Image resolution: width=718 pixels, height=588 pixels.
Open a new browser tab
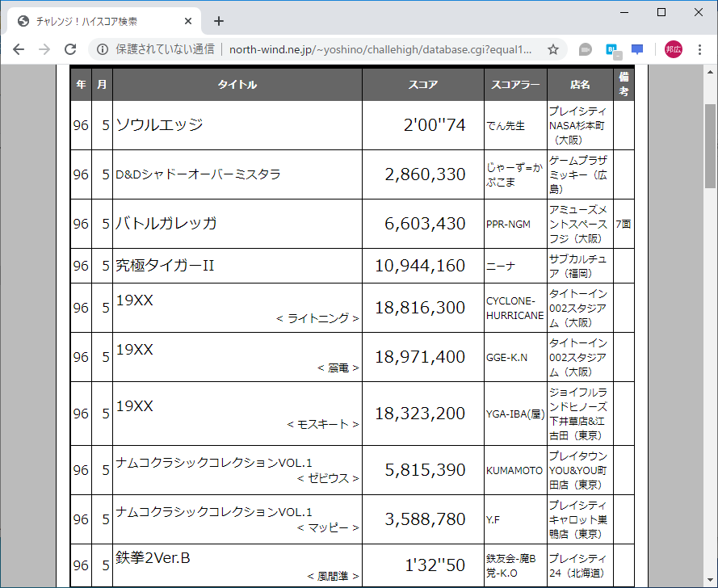pos(219,21)
